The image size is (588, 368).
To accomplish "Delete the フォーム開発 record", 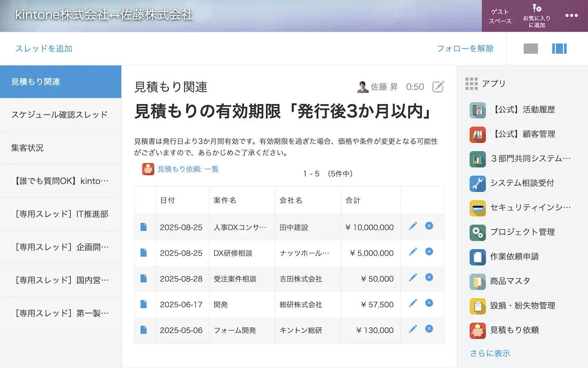I will point(429,329).
